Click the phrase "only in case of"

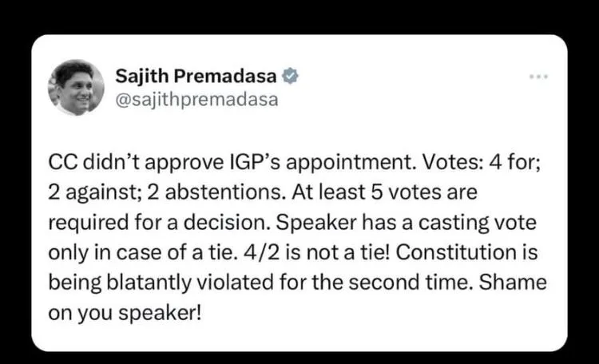pyautogui.click(x=123, y=252)
